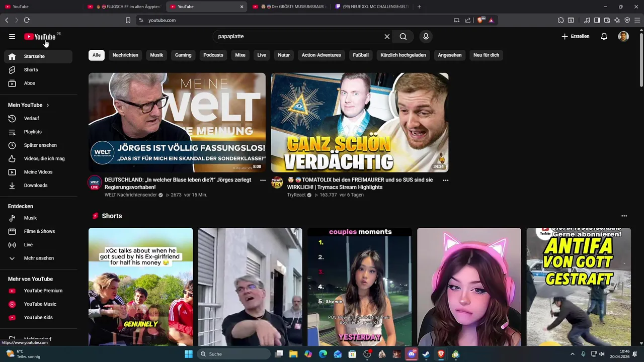Open Filme & Shows
The width and height of the screenshot is (644, 362).
click(x=38, y=231)
